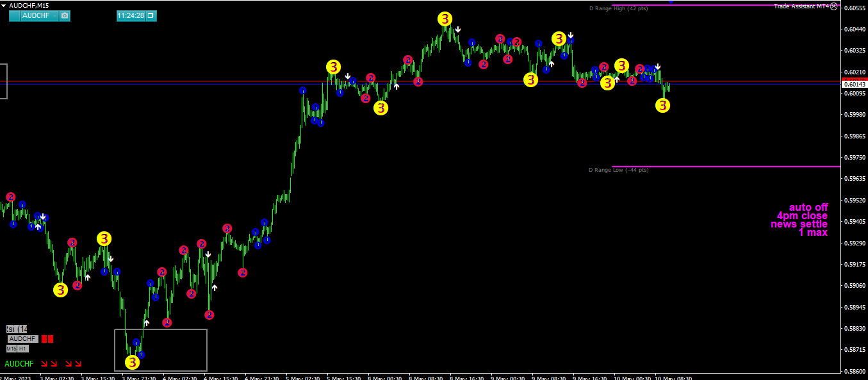The image size is (868, 380).
Task: Click the 0.59060 price axis label
Action: (x=855, y=286)
